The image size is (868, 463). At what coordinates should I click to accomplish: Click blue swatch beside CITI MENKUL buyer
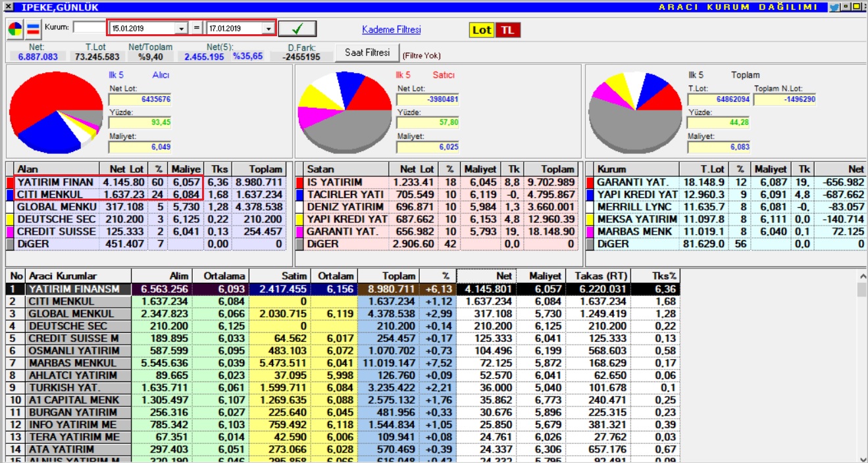point(10,194)
